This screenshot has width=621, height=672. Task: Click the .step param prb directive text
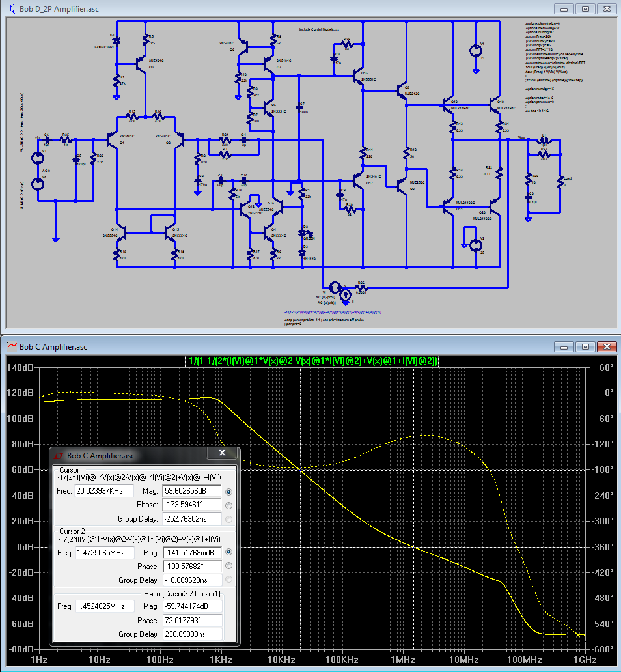(x=324, y=320)
